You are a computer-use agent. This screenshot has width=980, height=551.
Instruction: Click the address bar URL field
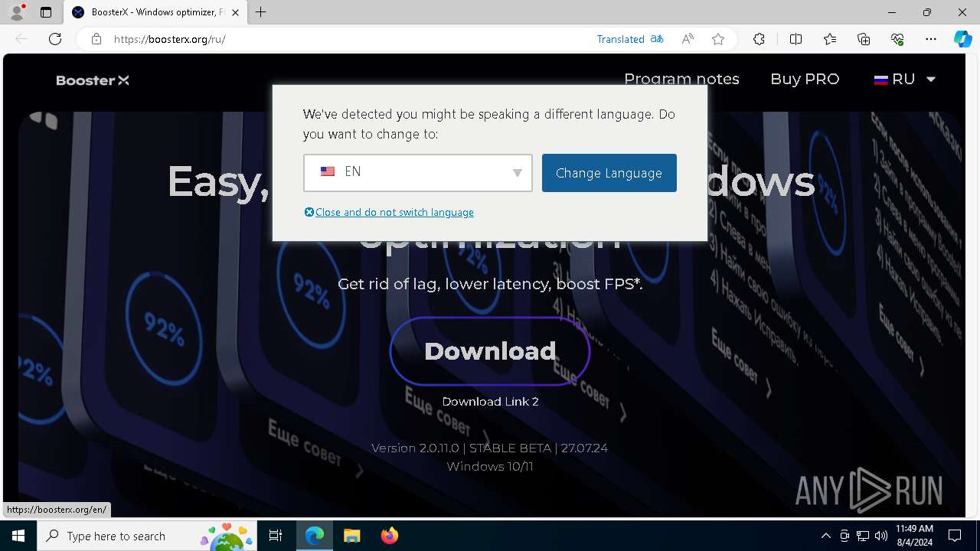coord(345,39)
